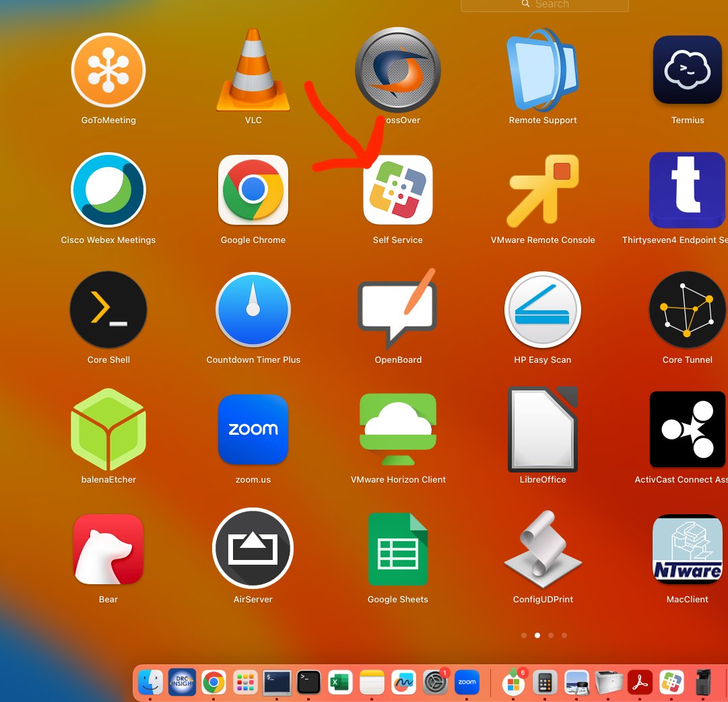Open System Settings in the Dock
Image resolution: width=728 pixels, height=702 pixels.
pos(435,682)
